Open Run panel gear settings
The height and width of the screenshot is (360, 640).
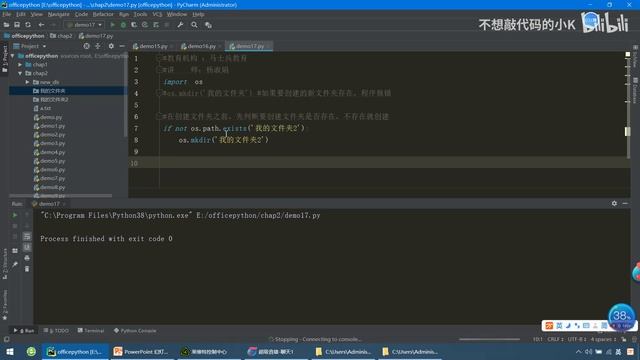point(614,203)
